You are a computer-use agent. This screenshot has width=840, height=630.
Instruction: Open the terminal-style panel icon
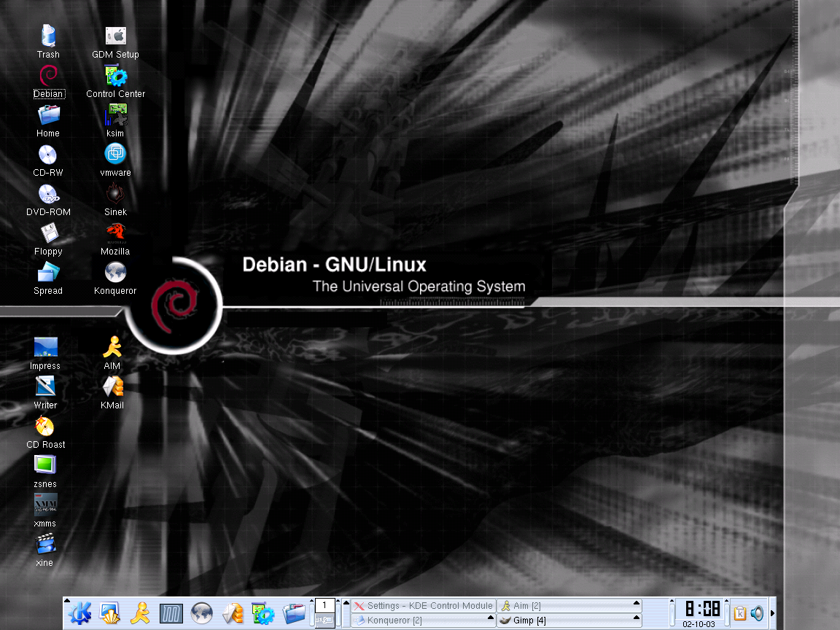point(171,614)
